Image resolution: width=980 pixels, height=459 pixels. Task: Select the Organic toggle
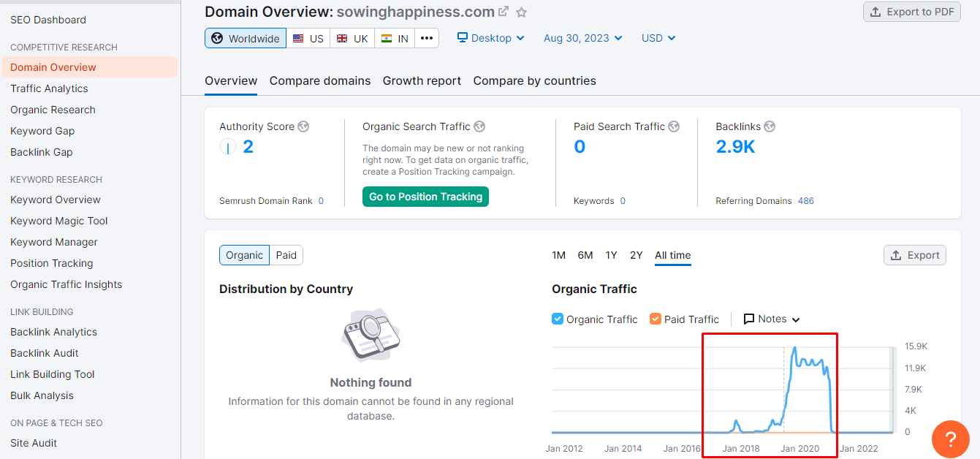(244, 255)
